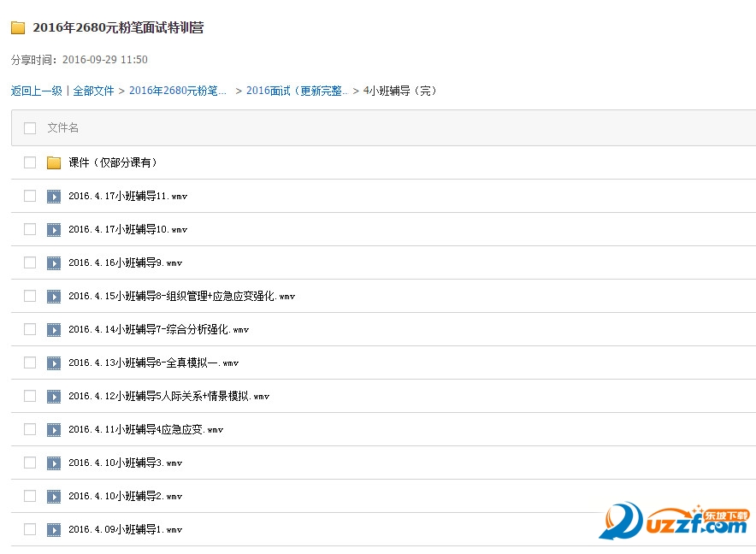Click the video icon for 2016.4.17小班辅导11.wmv
This screenshot has width=756, height=554.
coord(54,196)
